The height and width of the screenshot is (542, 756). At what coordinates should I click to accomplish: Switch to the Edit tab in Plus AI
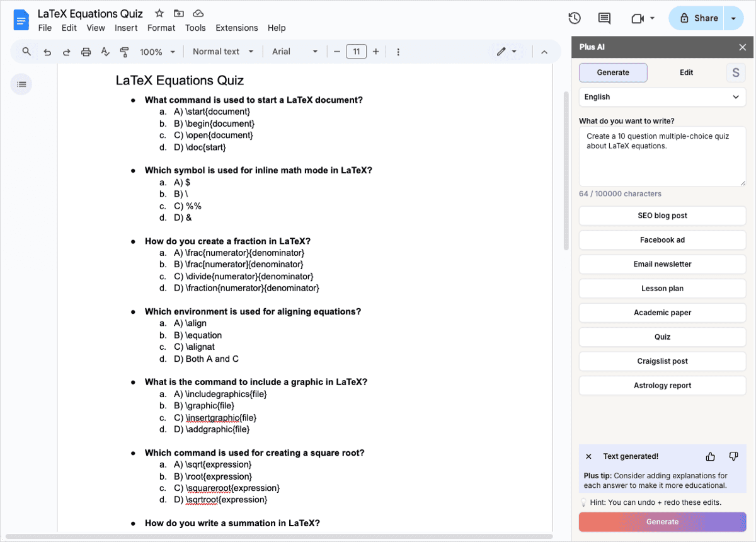point(686,72)
